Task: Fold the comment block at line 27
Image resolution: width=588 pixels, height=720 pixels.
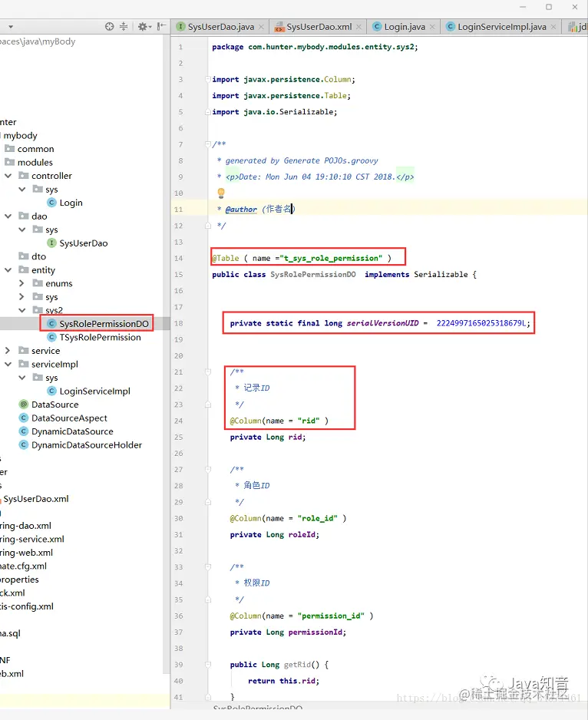Action: pos(208,469)
